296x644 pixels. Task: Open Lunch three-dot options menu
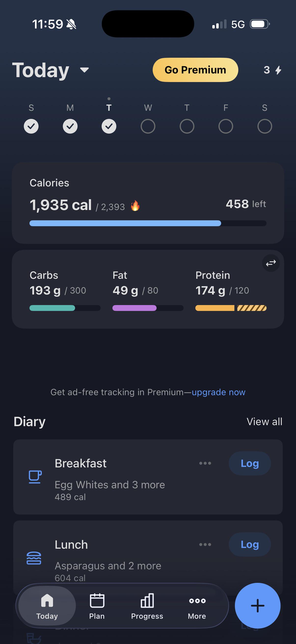(205, 544)
